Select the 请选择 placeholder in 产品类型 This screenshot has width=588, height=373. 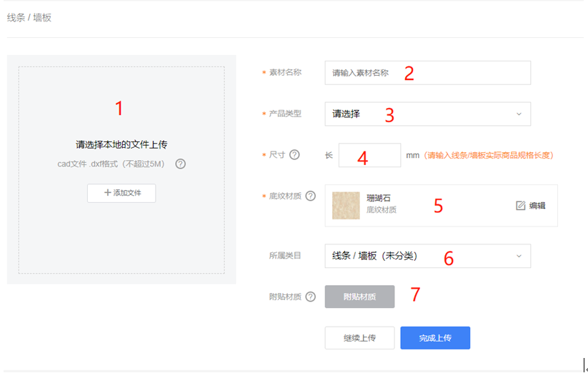click(x=347, y=114)
